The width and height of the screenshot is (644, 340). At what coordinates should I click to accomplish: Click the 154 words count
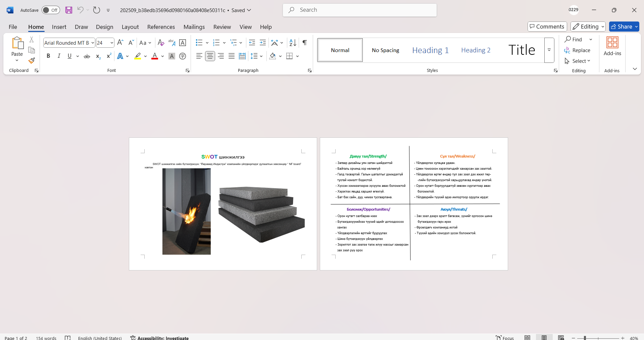46,338
